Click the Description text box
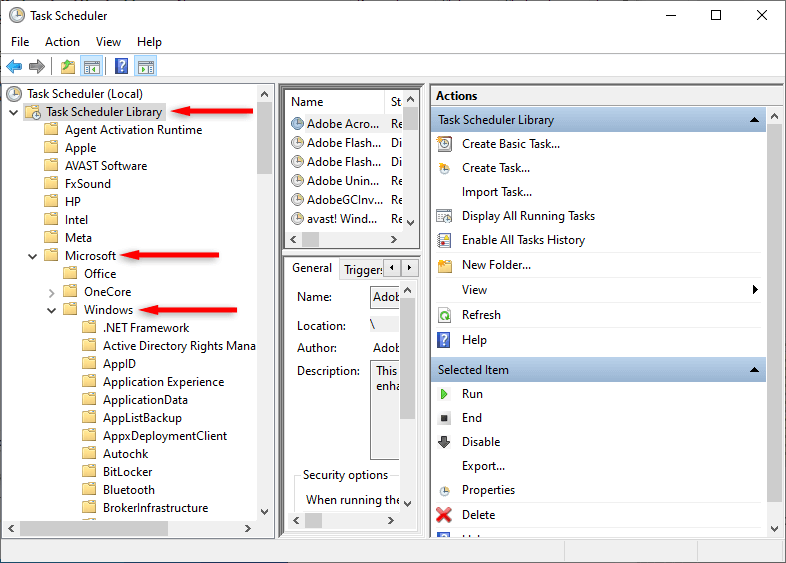786x563 pixels. pos(384,410)
